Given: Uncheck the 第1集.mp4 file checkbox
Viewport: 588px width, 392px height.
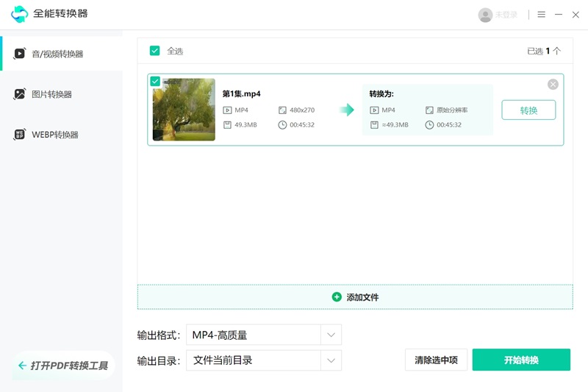Looking at the screenshot, I should pos(155,81).
